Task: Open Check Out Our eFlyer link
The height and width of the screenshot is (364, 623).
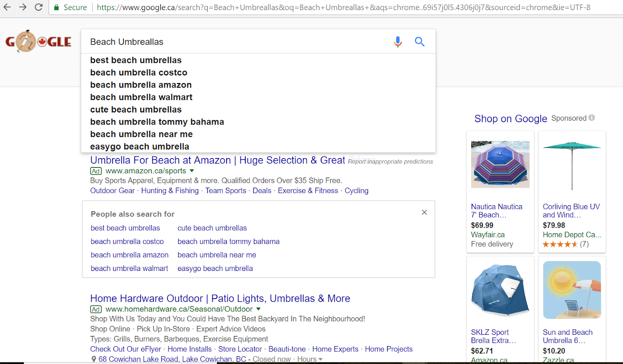Action: click(126, 349)
